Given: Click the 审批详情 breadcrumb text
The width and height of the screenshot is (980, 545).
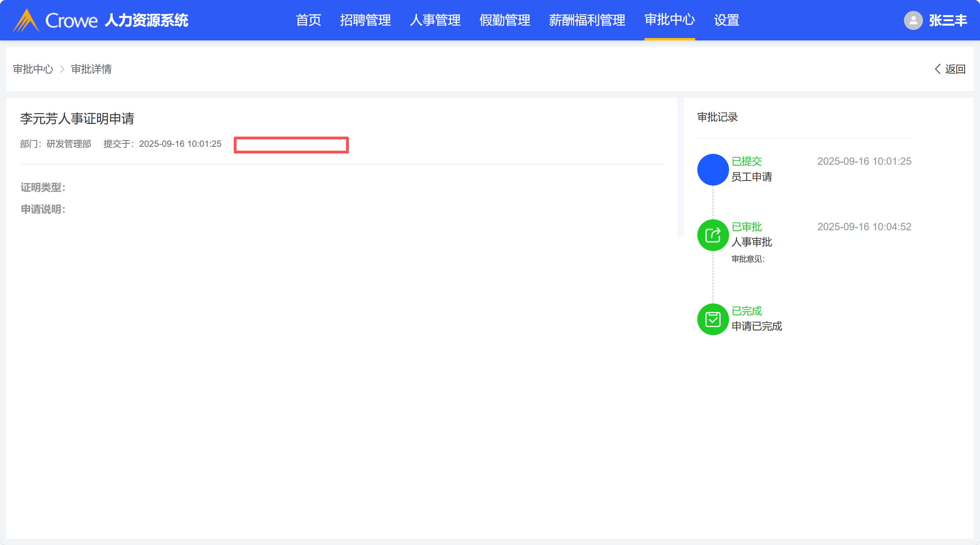Looking at the screenshot, I should click(91, 69).
